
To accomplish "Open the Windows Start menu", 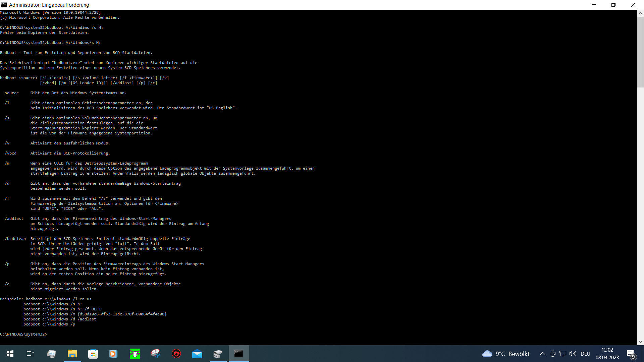I will tap(10, 354).
